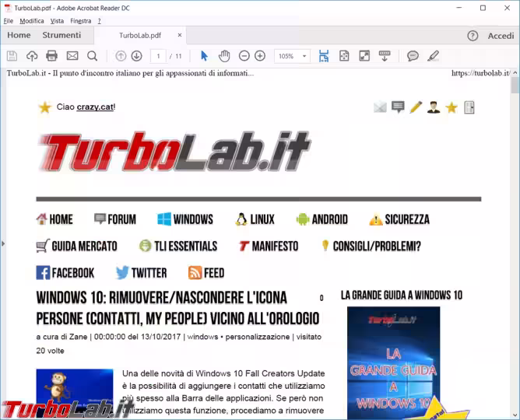The image size is (520, 420).
Task: Click the FEED link
Action: [206, 273]
